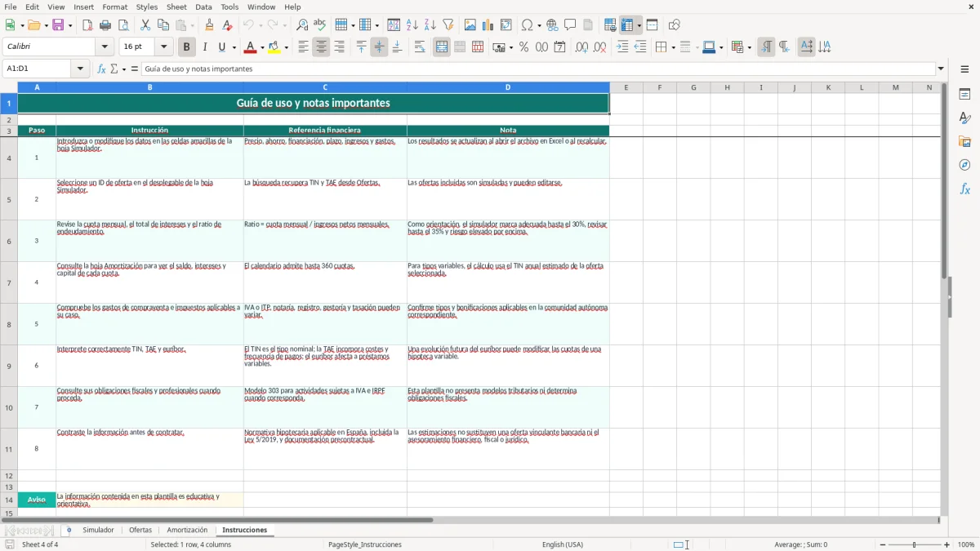Insert a comment
This screenshot has height=551, width=980.
pos(570,25)
